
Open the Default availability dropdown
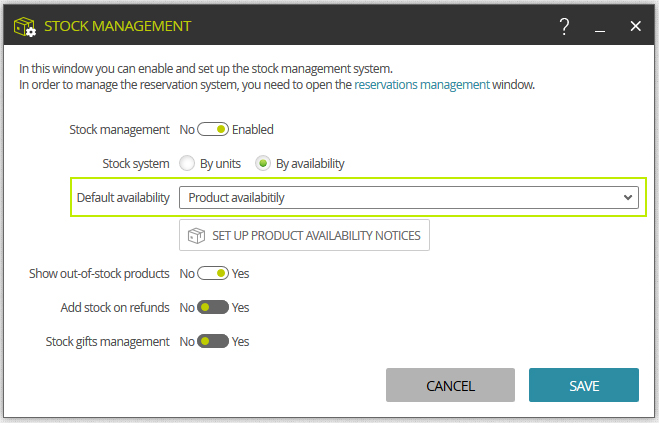coord(409,198)
